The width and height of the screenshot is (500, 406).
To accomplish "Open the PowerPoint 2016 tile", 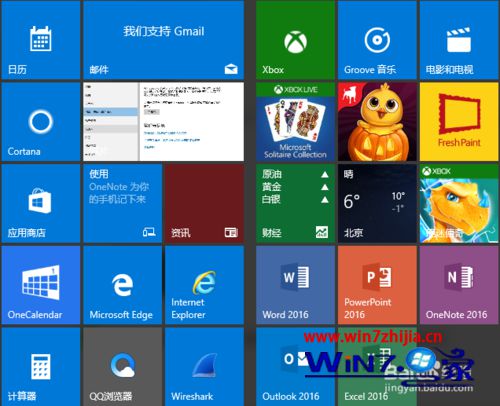I will tap(377, 285).
